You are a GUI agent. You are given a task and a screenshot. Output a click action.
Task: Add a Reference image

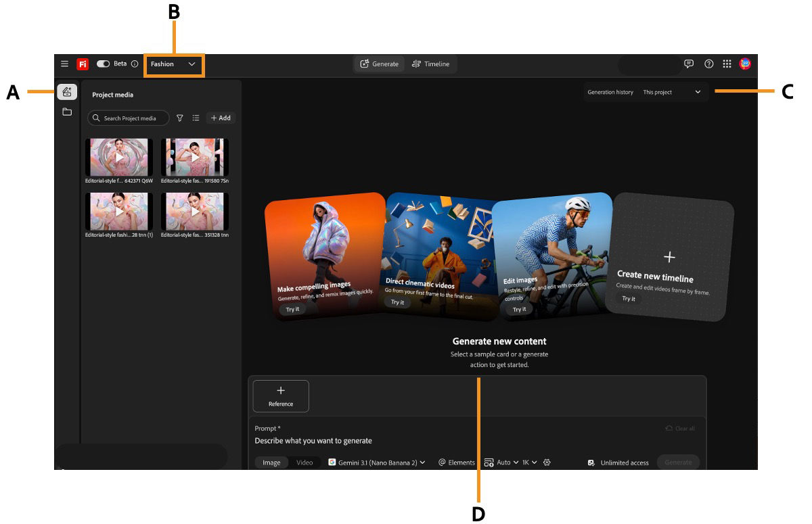(x=281, y=396)
